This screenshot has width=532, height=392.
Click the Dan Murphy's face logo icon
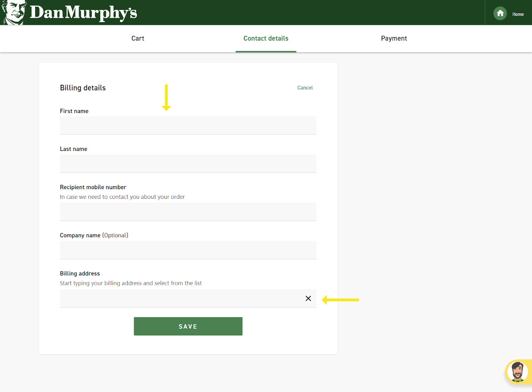click(13, 12)
